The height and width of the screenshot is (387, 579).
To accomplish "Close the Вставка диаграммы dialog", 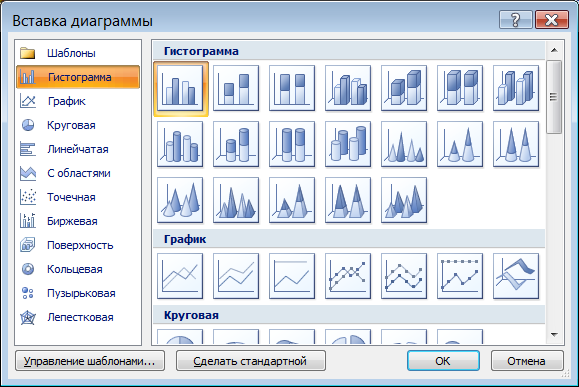I will pyautogui.click(x=552, y=20).
